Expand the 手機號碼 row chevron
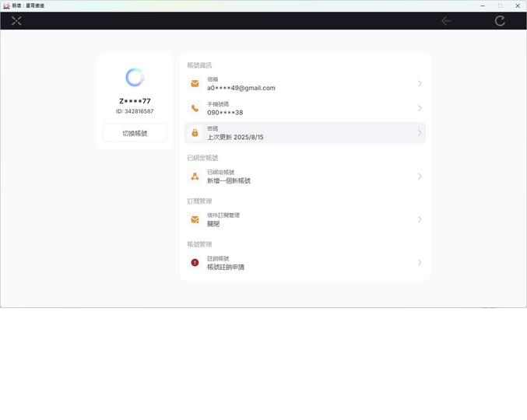This screenshot has width=527, height=420. pos(420,108)
